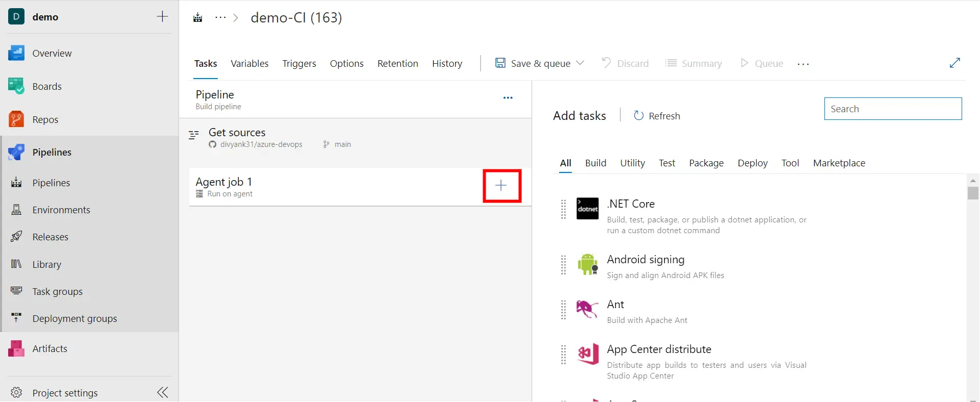Screen dimensions: 980x402
Task: Click the demo project avatar icon
Action: pyautogui.click(x=16, y=16)
